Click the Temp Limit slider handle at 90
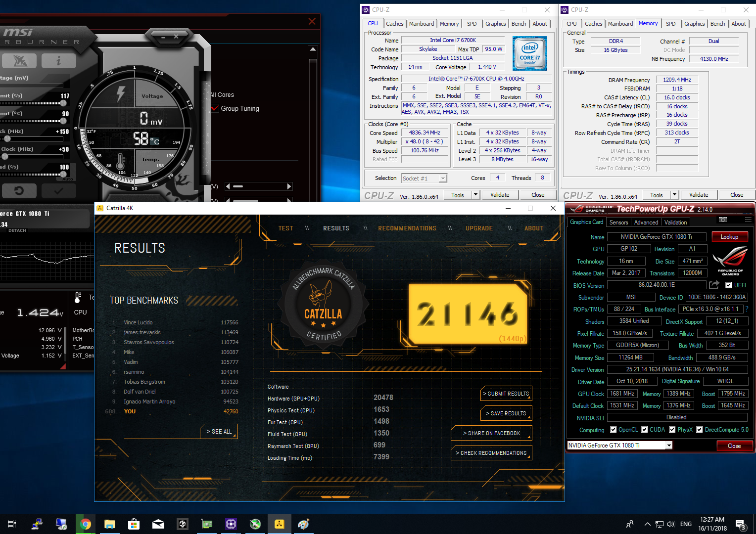The image size is (756, 534). click(63, 121)
